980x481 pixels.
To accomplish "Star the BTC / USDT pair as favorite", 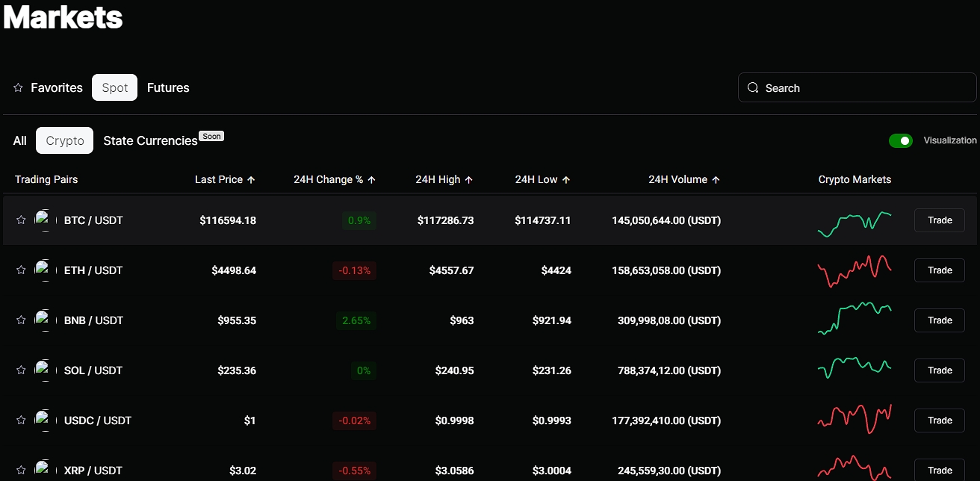I will pyautogui.click(x=21, y=220).
